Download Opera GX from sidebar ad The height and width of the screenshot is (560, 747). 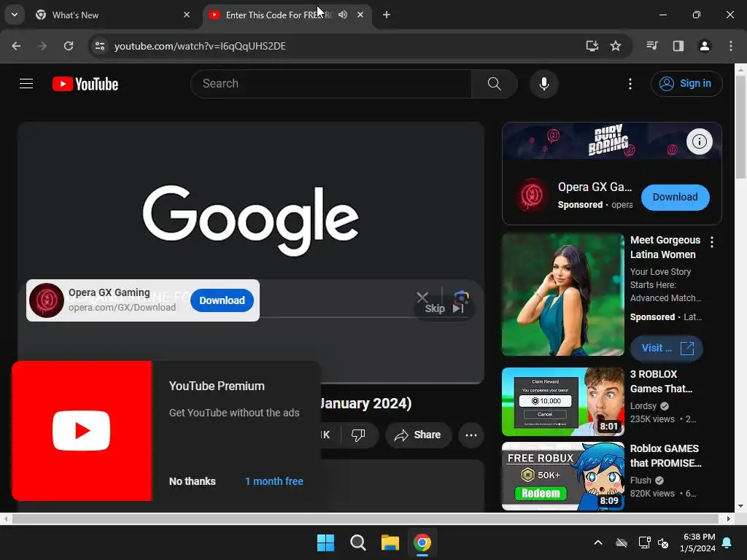[x=675, y=197]
